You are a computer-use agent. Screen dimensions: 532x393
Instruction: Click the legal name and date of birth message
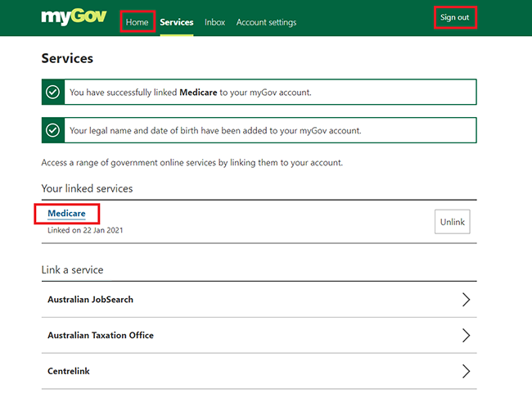coord(215,130)
